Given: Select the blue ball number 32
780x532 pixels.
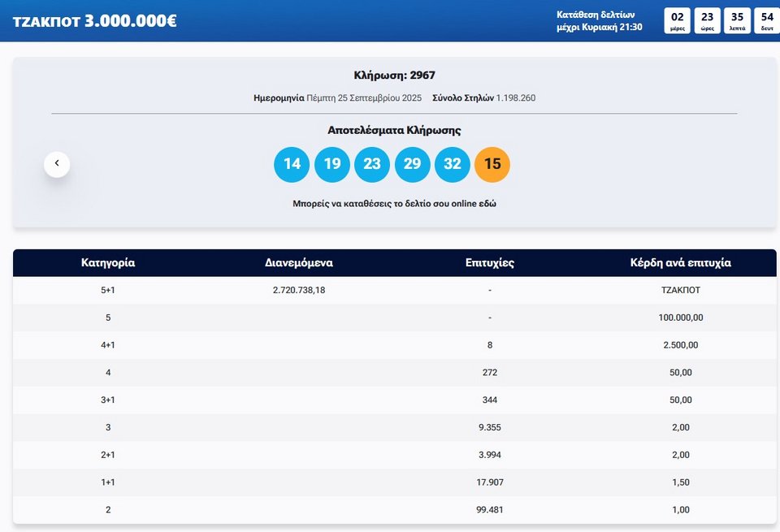Looking at the screenshot, I should click(x=453, y=164).
